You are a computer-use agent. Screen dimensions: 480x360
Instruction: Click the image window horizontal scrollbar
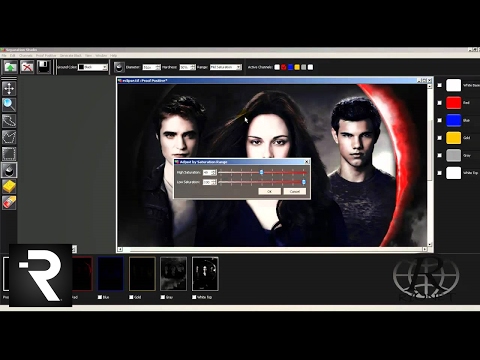click(272, 249)
